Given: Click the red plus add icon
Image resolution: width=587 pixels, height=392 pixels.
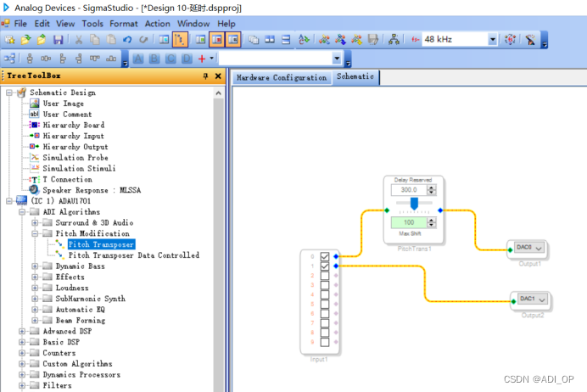Looking at the screenshot, I should 202,59.
